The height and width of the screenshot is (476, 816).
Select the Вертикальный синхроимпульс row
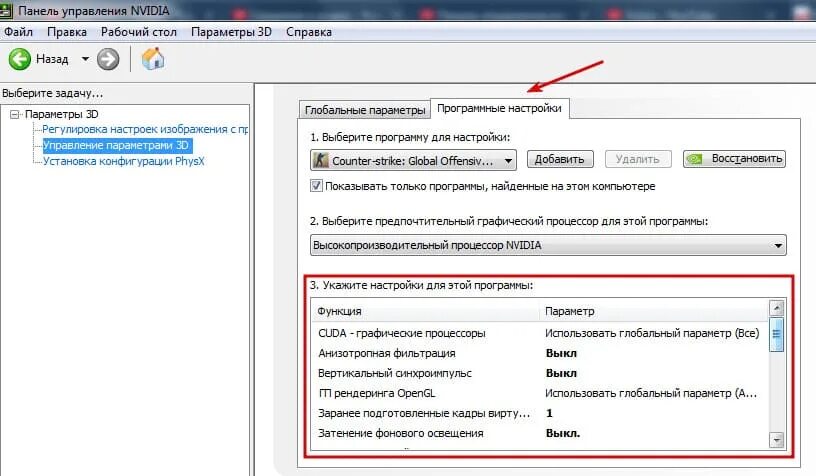pos(540,373)
